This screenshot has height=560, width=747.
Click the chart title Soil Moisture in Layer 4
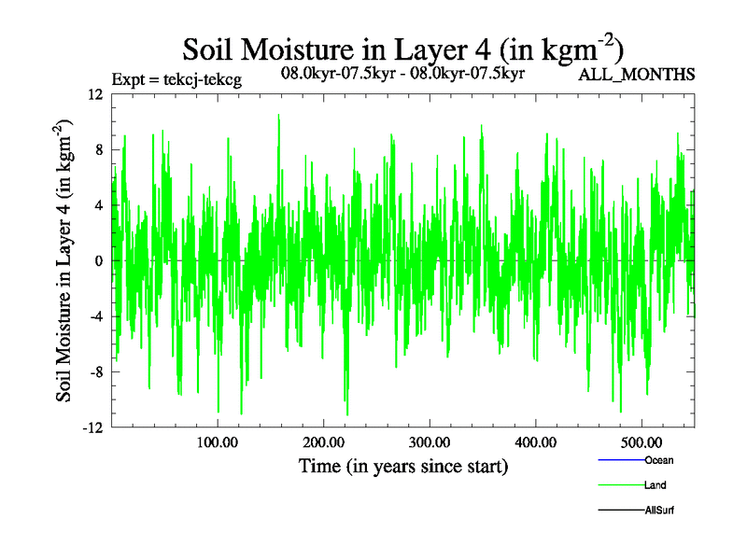coord(402,48)
